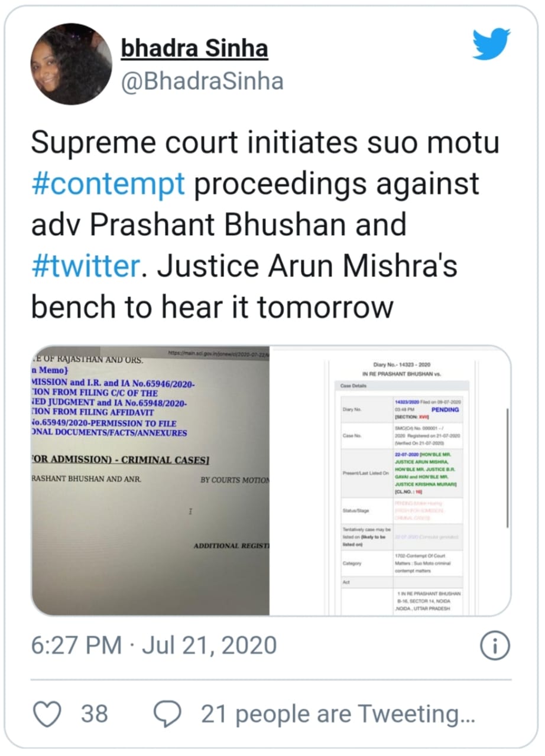545x756 pixels.
Task: Open '21 people are Tweeting...' link
Action: click(x=338, y=715)
